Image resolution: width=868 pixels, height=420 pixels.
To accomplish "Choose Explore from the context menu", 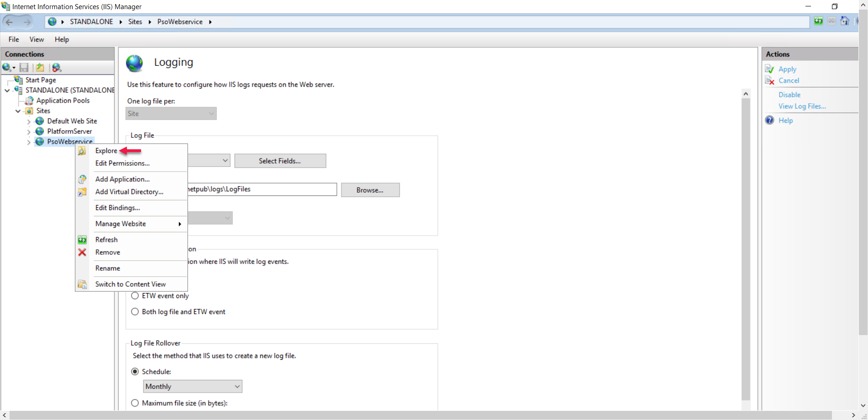I will [x=106, y=151].
